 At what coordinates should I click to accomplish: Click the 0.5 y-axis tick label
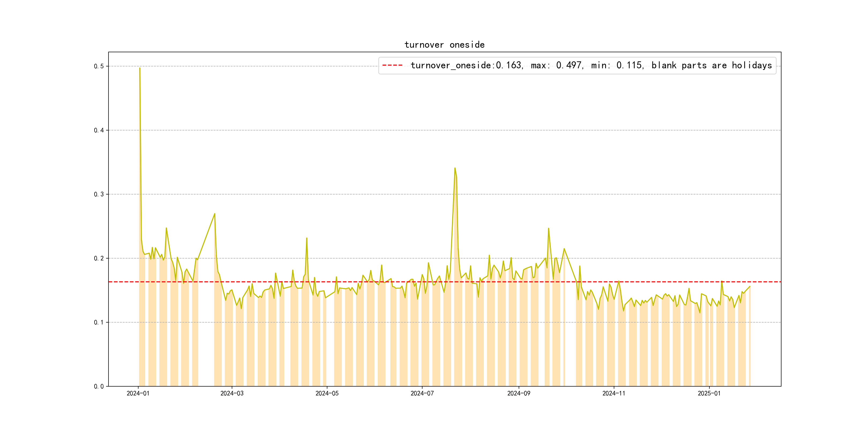coord(99,66)
